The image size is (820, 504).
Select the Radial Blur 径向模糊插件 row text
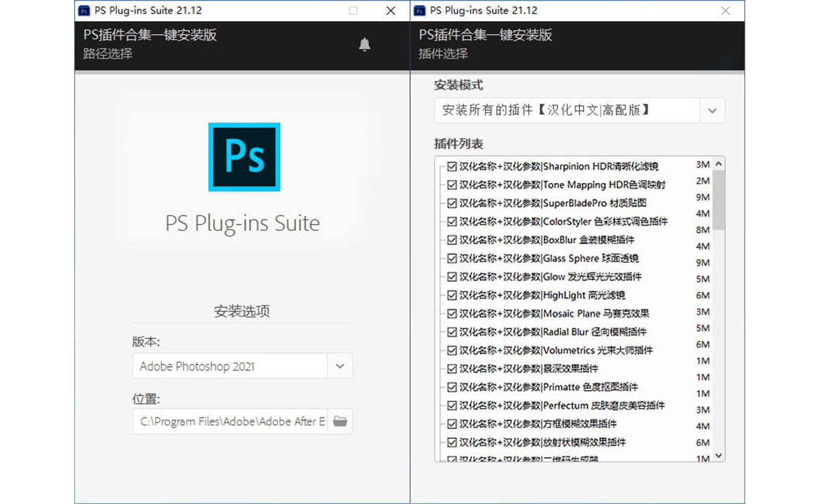pos(553,332)
